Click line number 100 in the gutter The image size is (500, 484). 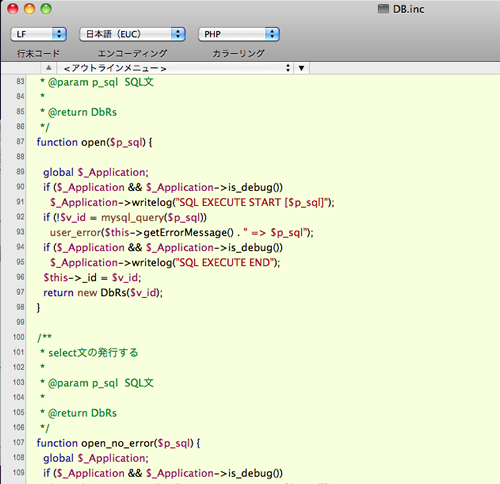click(19, 337)
